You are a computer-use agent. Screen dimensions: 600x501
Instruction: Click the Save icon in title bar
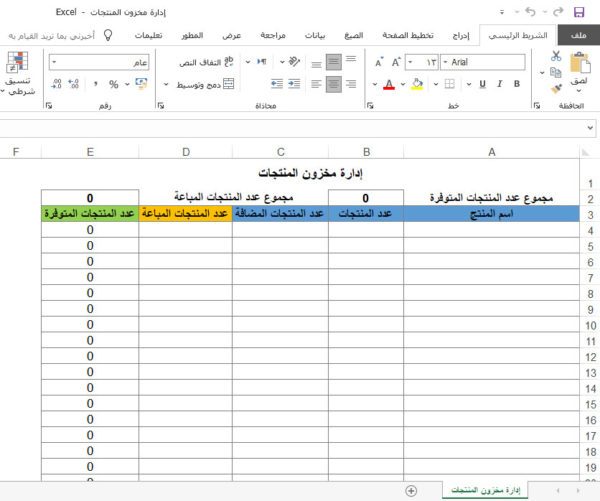coord(579,12)
